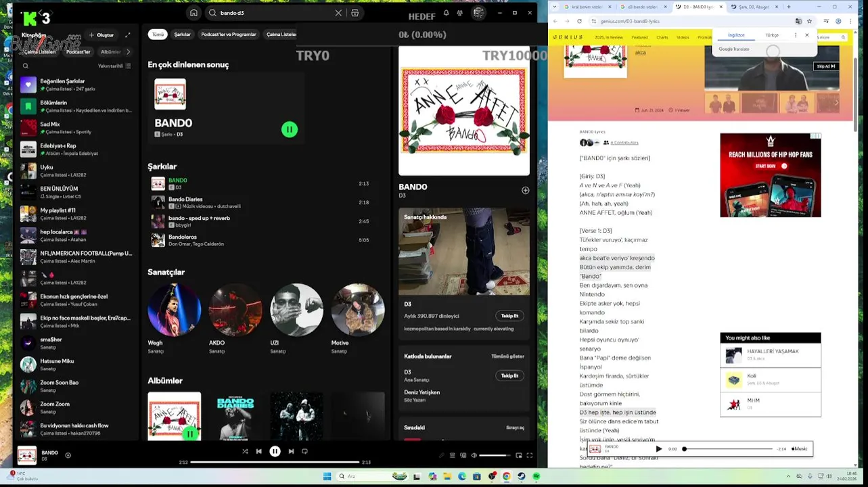Open the Browse icon beside Spotify search
This screenshot has height=487, width=868.
point(355,13)
